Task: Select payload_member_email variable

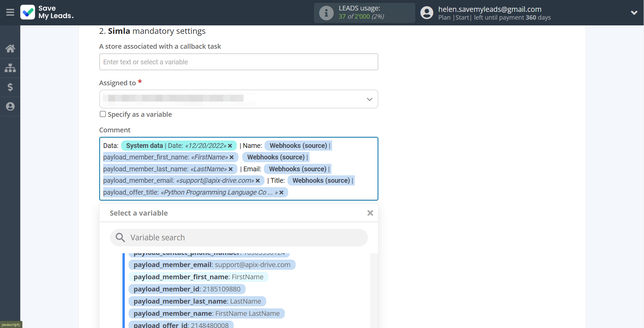Action: coord(212,265)
